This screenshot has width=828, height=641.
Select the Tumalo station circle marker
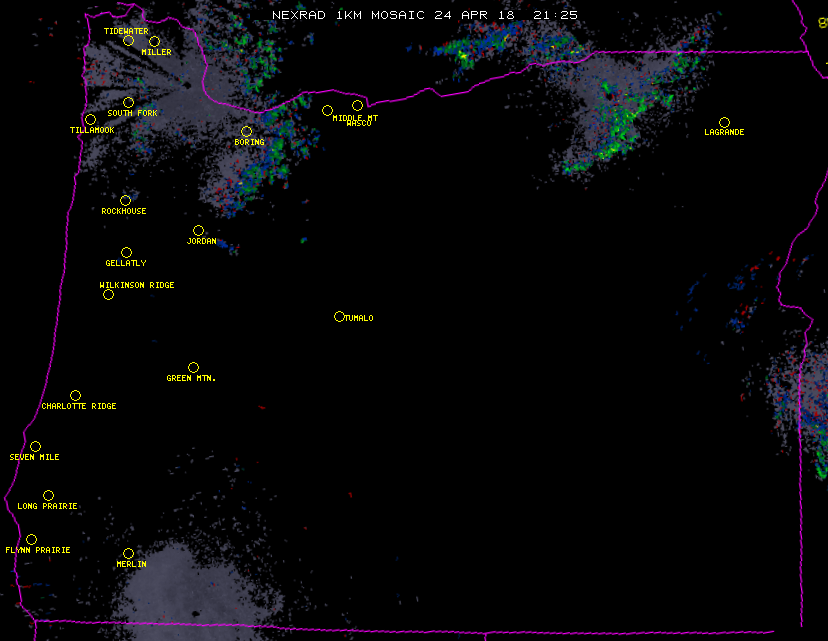click(339, 316)
